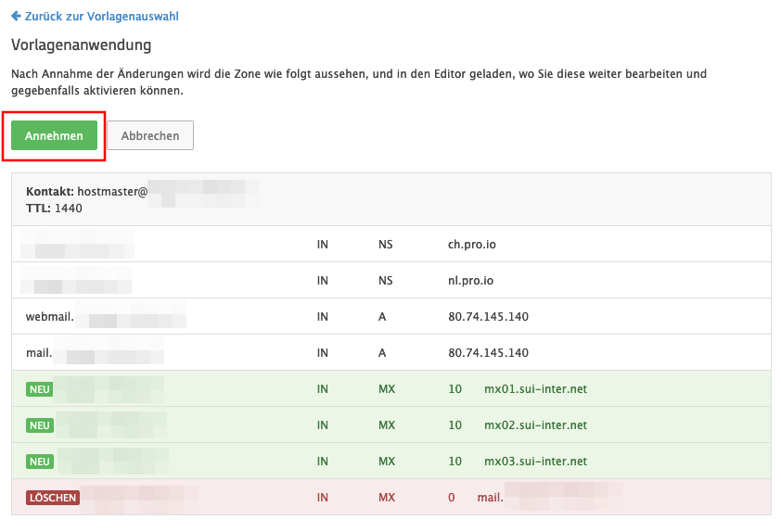Click the mail. A record name
The image size is (781, 532).
click(x=39, y=353)
